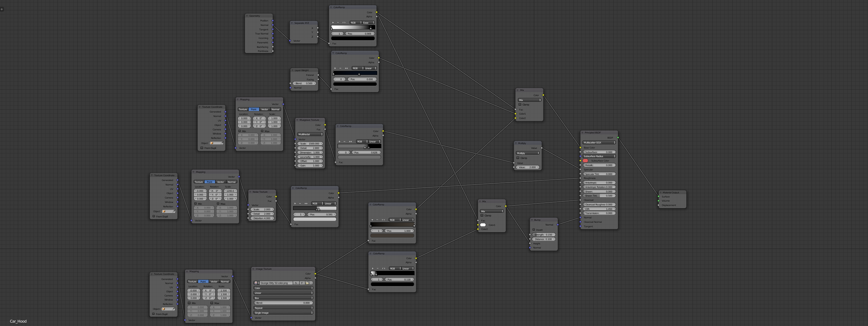Viewport: 868px width, 326px height.
Task: Enable Max in Mapping with 1.000 scale
Action: 262,131
